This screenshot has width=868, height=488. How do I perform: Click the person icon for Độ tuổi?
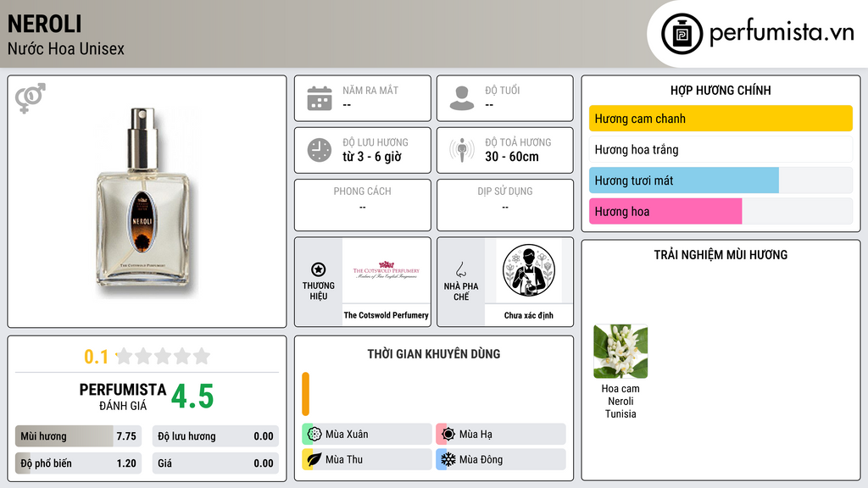(462, 98)
